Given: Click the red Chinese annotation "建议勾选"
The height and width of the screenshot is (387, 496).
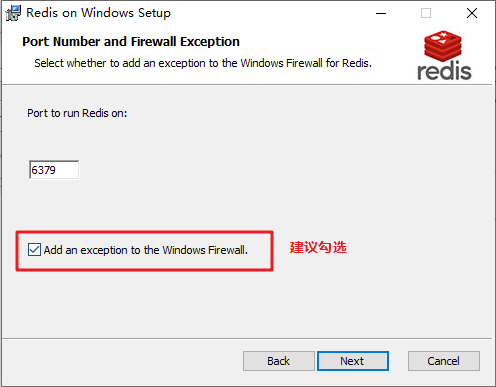Looking at the screenshot, I should tap(318, 247).
